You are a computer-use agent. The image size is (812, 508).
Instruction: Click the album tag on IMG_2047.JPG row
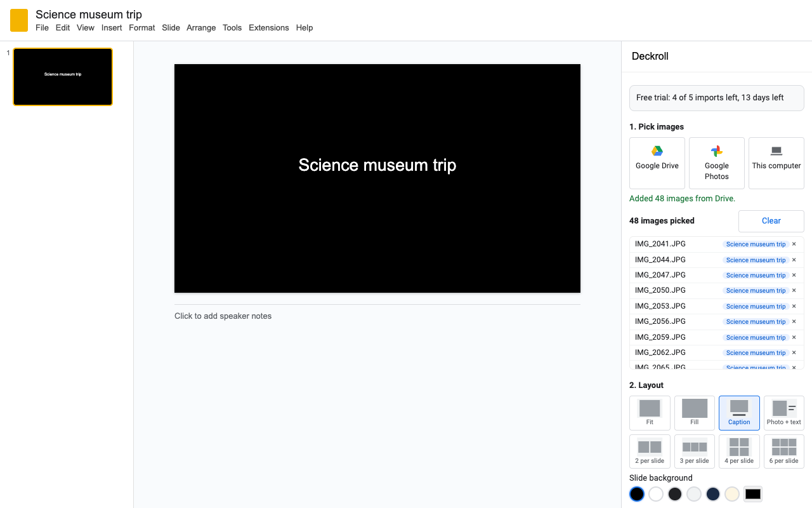pos(756,276)
